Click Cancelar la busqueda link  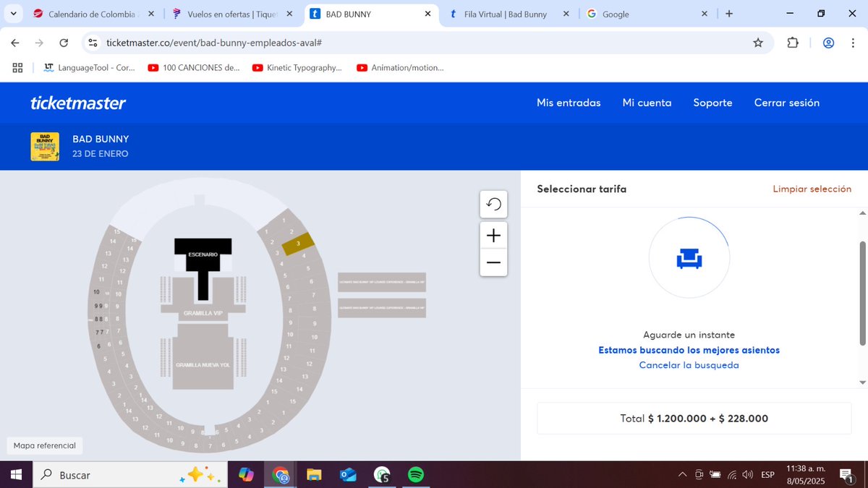pyautogui.click(x=689, y=365)
